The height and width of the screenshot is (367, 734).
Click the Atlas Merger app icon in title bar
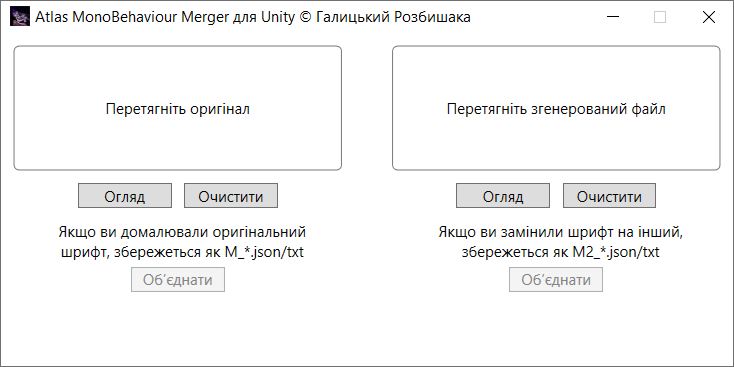pos(20,17)
